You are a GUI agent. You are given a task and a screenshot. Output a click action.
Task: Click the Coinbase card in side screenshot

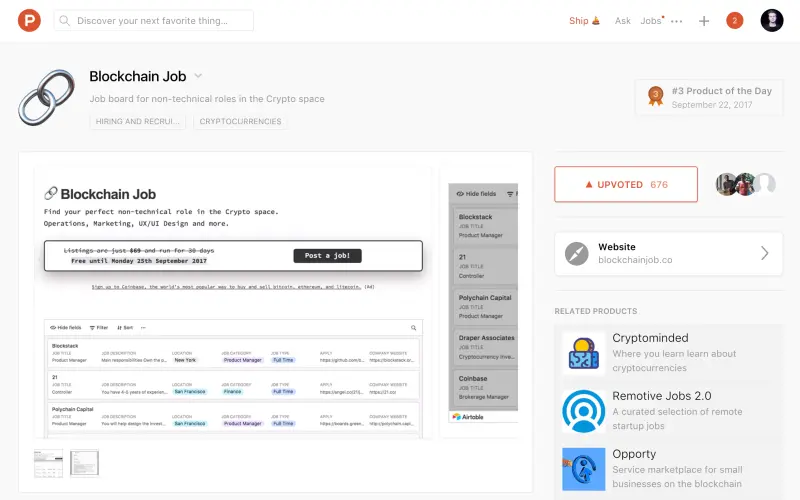[484, 388]
